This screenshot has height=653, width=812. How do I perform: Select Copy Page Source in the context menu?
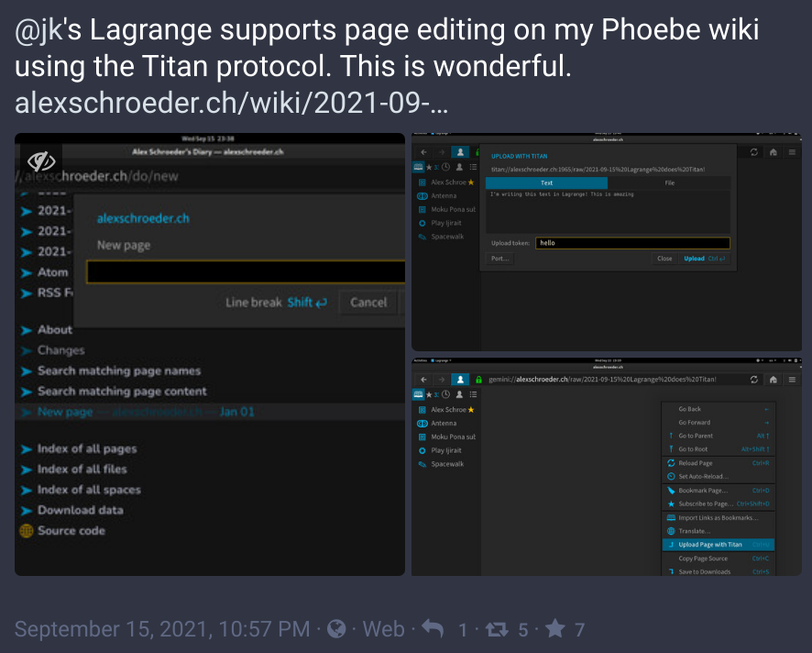(719, 559)
